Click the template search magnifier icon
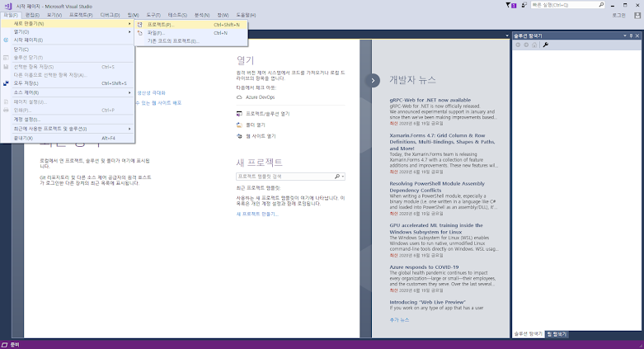Image resolution: width=644 pixels, height=349 pixels. click(x=336, y=177)
